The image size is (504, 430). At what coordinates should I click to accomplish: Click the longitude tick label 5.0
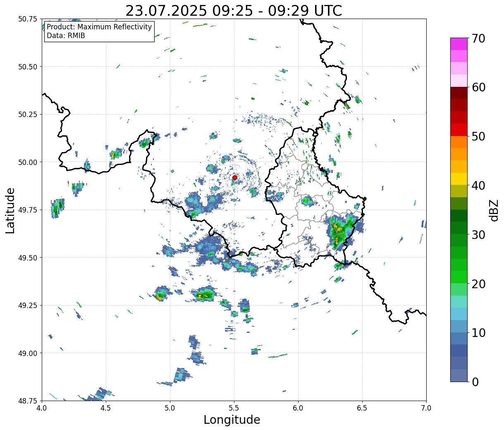coord(170,408)
